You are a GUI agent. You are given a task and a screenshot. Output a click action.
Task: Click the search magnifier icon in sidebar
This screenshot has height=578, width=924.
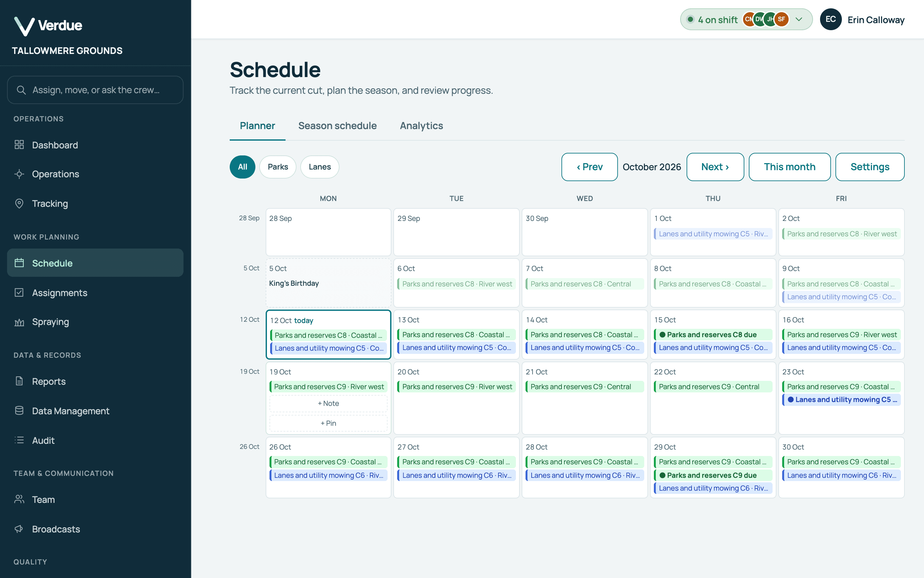[21, 90]
